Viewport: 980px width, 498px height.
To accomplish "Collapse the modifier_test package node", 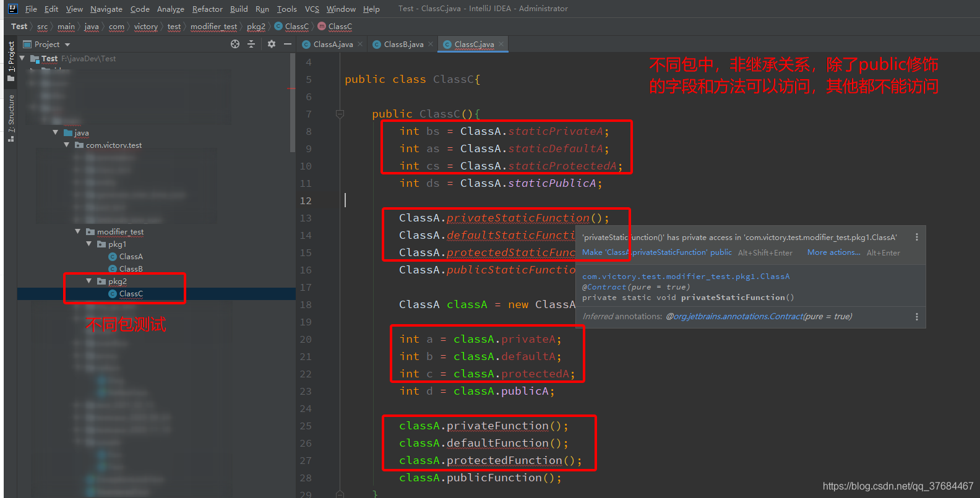I will coord(78,231).
